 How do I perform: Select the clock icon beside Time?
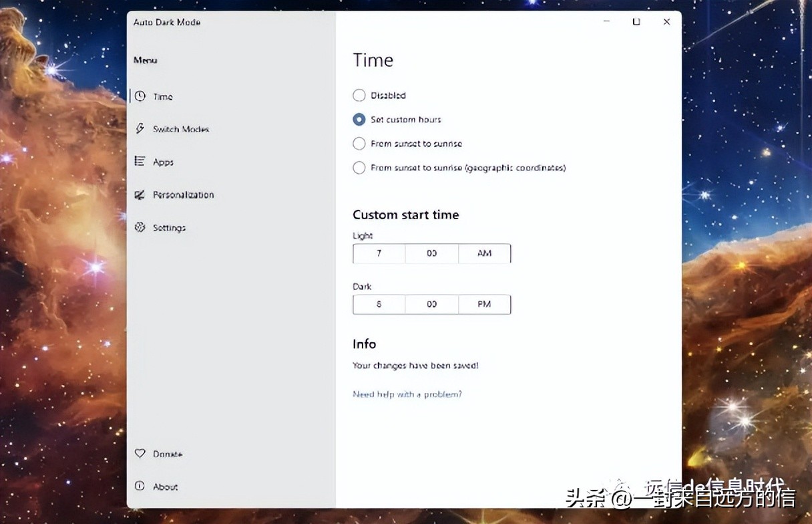(x=141, y=96)
